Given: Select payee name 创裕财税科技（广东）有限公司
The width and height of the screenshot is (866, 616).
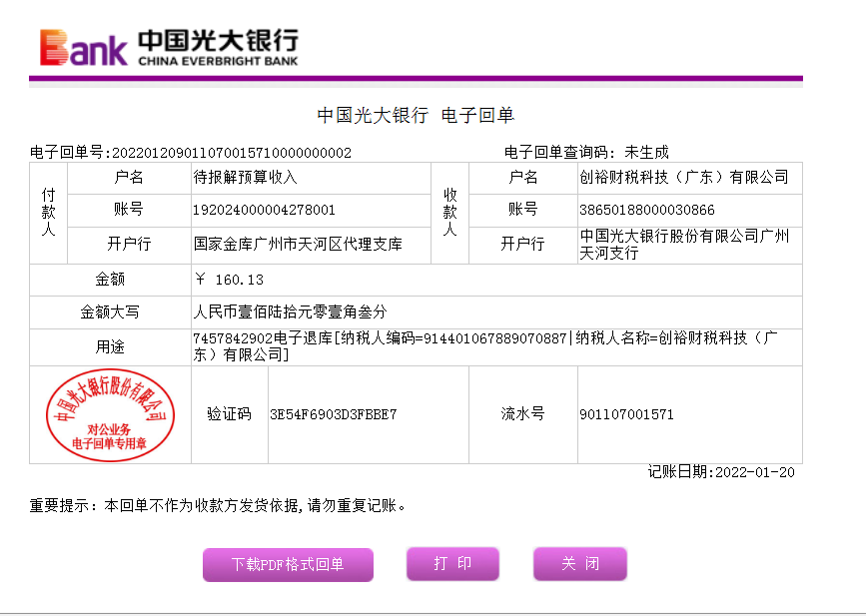Looking at the screenshot, I should (x=684, y=177).
